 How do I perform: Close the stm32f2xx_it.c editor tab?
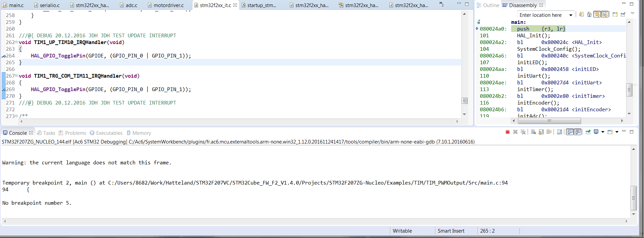point(235,5)
